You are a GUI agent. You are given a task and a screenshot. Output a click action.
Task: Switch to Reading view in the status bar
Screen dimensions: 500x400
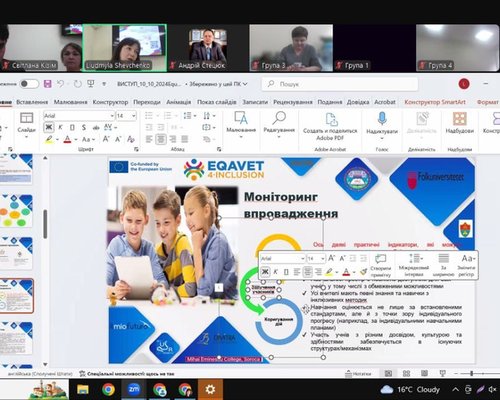coord(424,373)
